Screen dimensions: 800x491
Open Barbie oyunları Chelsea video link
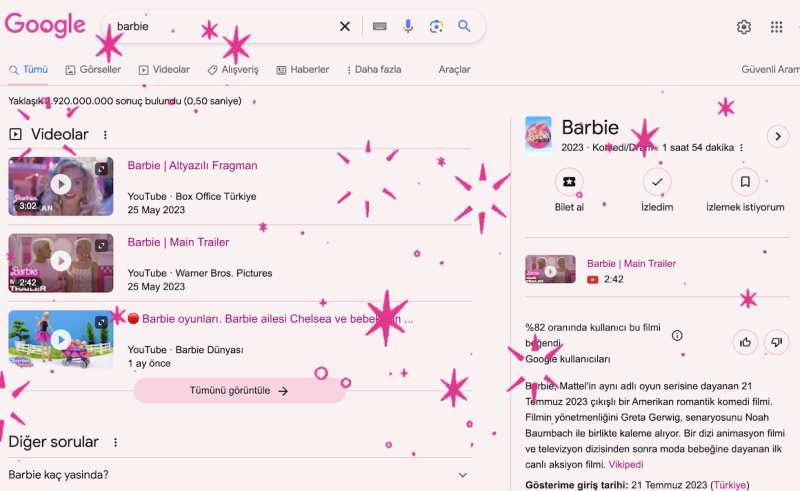tap(270, 318)
